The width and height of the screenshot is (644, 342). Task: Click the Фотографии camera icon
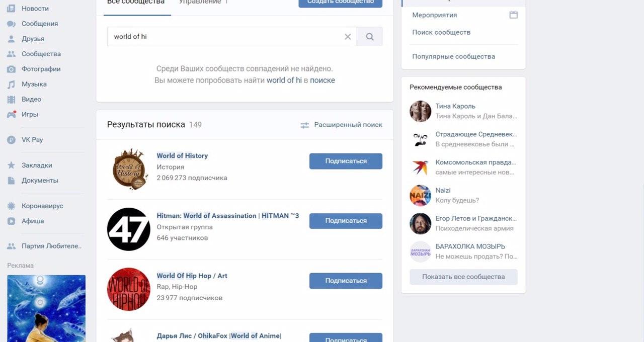11,69
